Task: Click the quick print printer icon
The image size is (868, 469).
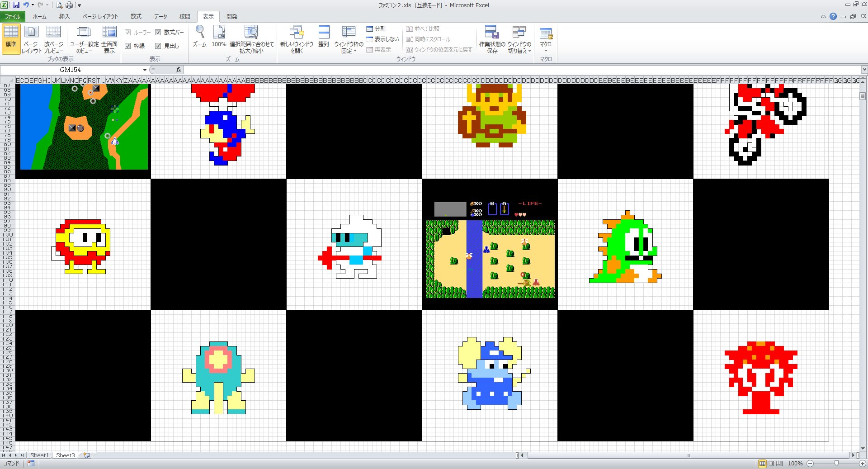Action: tap(69, 5)
